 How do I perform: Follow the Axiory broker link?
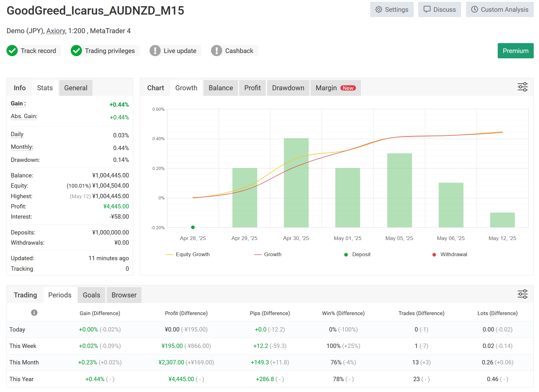coord(56,31)
